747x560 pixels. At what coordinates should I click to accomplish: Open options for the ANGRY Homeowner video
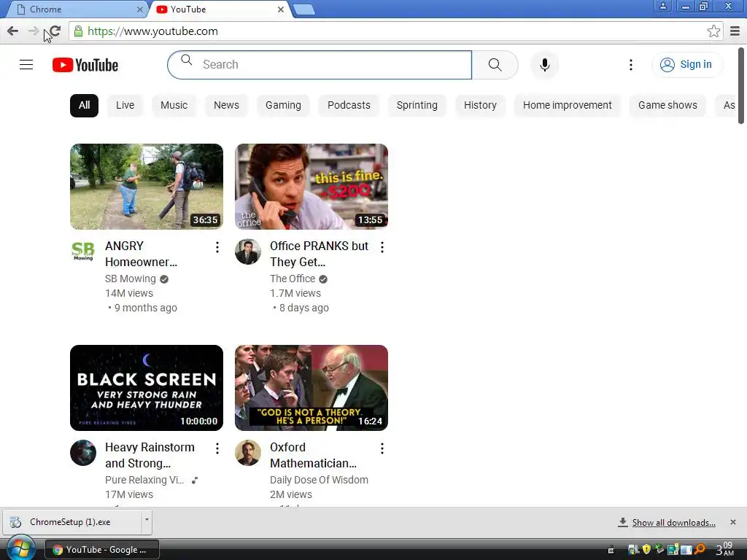[217, 246]
